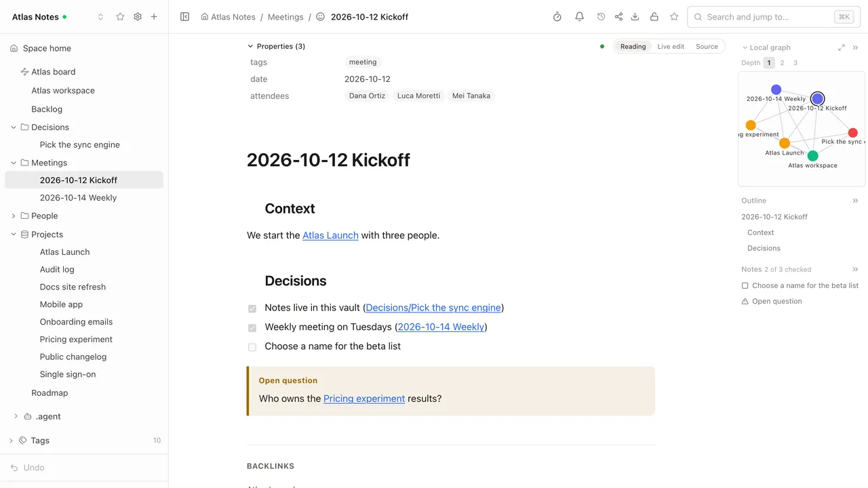Click the timer icon in top toolbar
Viewport: 868px width, 488px height.
(557, 17)
